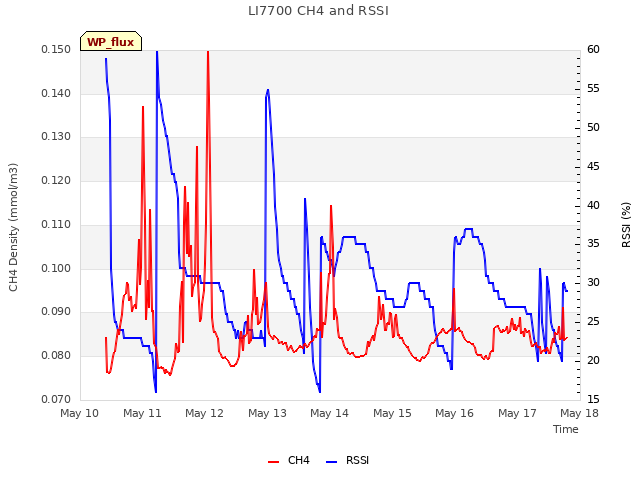The height and width of the screenshot is (480, 640).
Task: Click the May 13 x-axis tick label
Action: [x=267, y=413]
